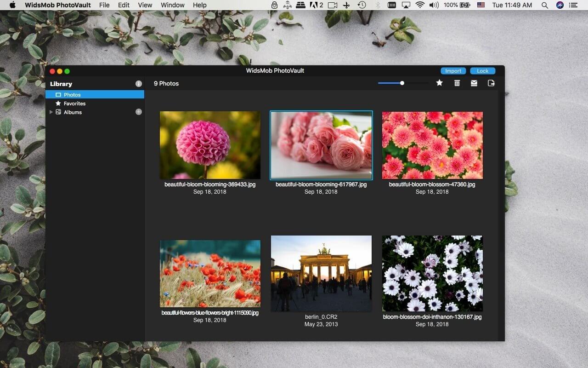Expand the Albums disclosure triangle
Viewport: 588px width, 368px height.
pos(51,112)
